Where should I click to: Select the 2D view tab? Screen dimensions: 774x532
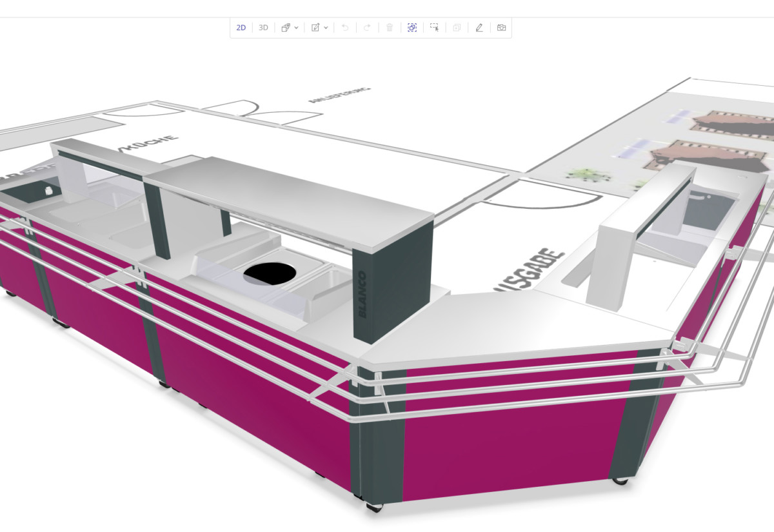tap(241, 28)
